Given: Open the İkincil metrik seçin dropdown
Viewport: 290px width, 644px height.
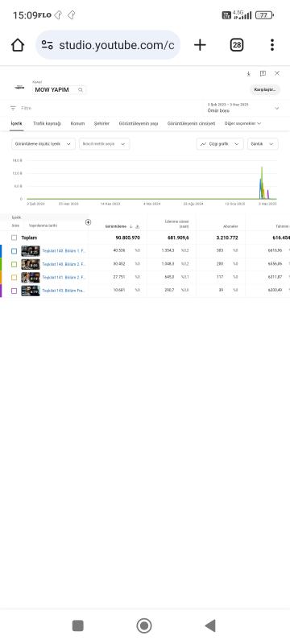Looking at the screenshot, I should [105, 144].
